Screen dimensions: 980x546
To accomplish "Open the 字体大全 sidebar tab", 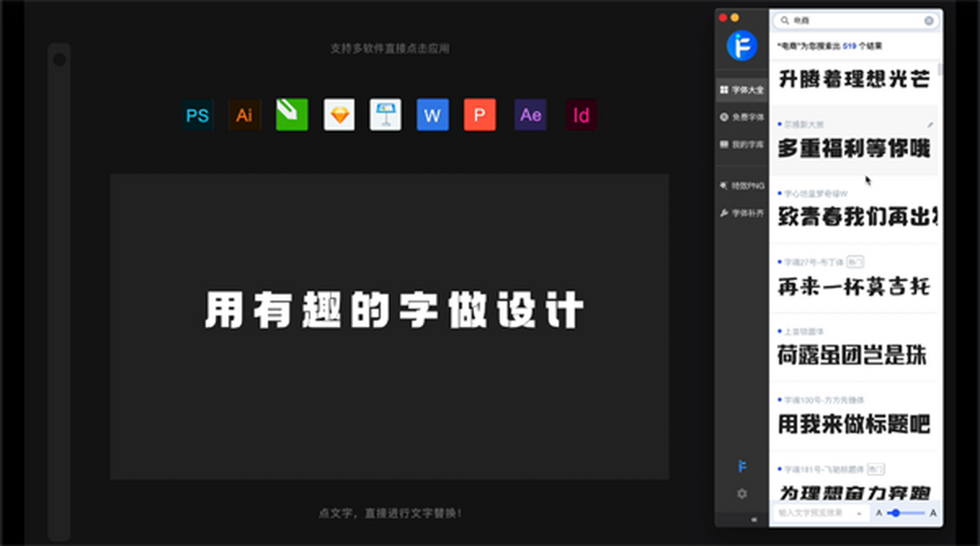I will tap(742, 89).
